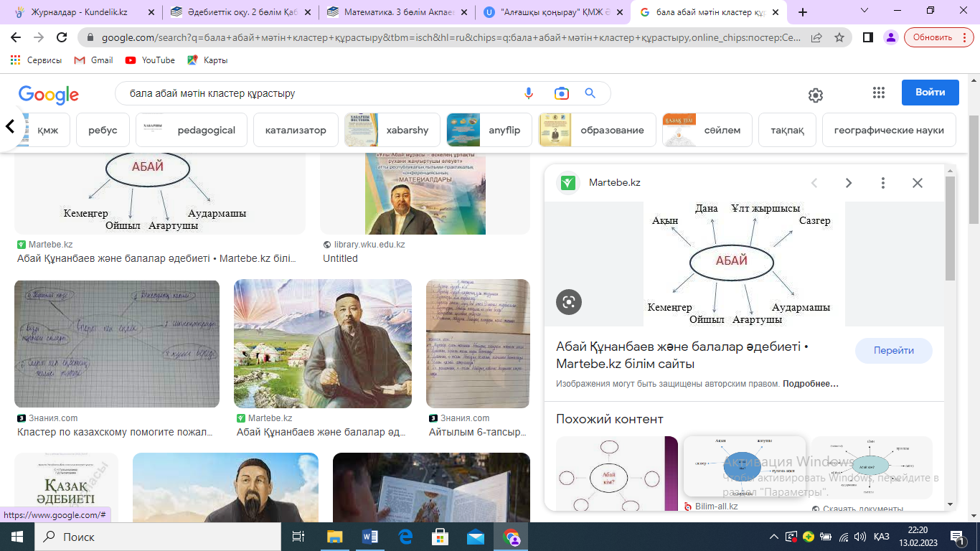
Task: Open Microsoft Edge from the taskbar
Action: click(x=405, y=537)
